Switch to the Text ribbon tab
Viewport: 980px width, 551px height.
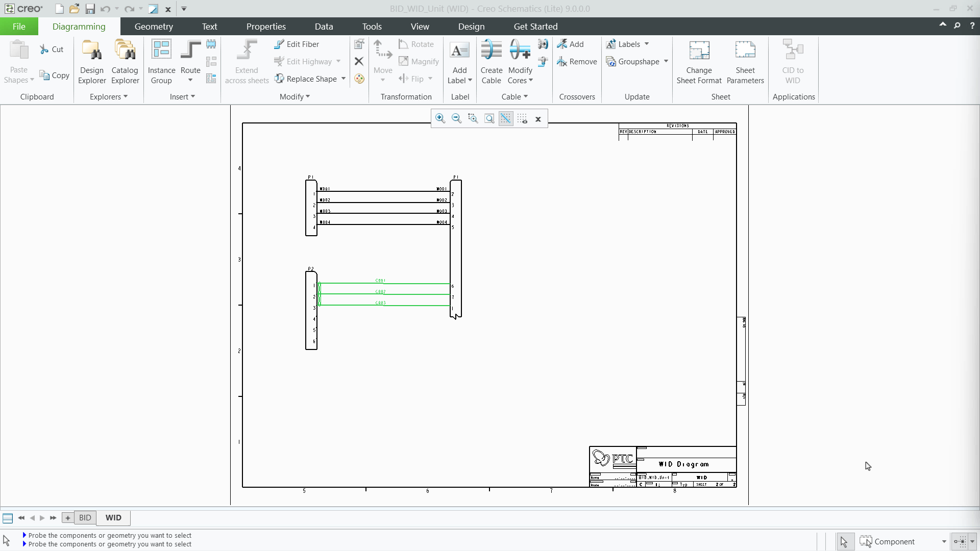click(209, 27)
